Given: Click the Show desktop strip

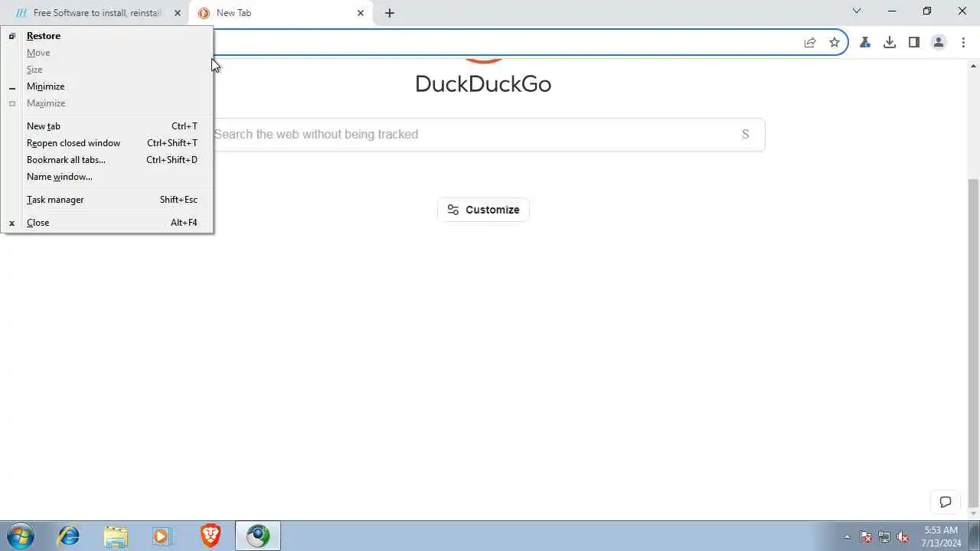Looking at the screenshot, I should (x=974, y=536).
